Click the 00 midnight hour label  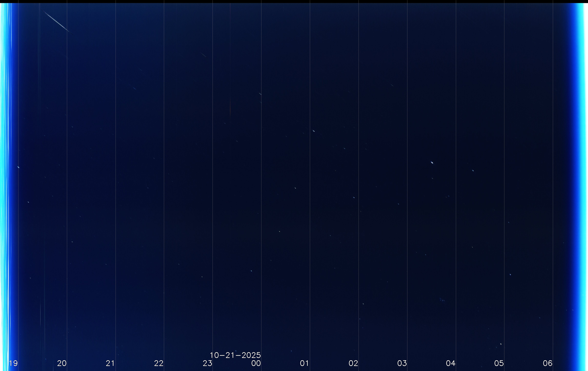point(256,363)
